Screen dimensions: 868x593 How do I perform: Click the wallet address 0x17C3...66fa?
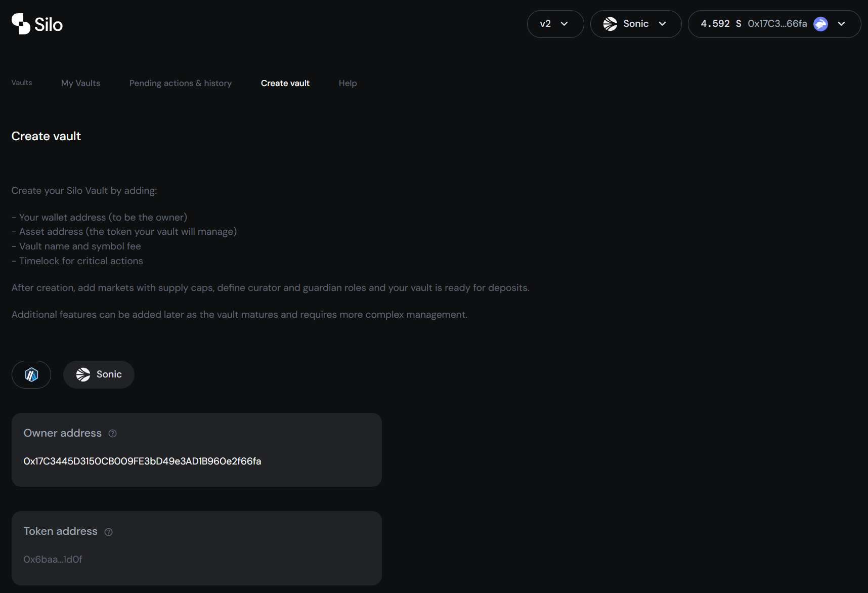pos(777,23)
